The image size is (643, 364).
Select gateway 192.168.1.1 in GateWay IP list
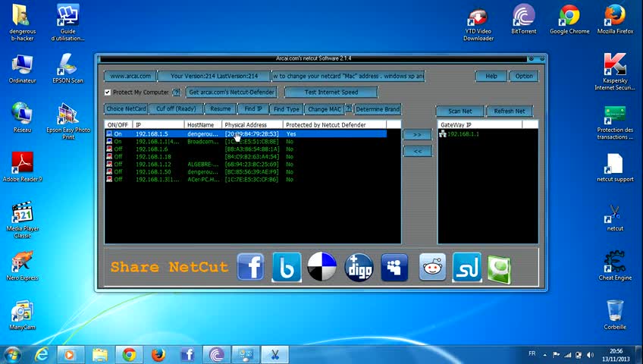(463, 134)
